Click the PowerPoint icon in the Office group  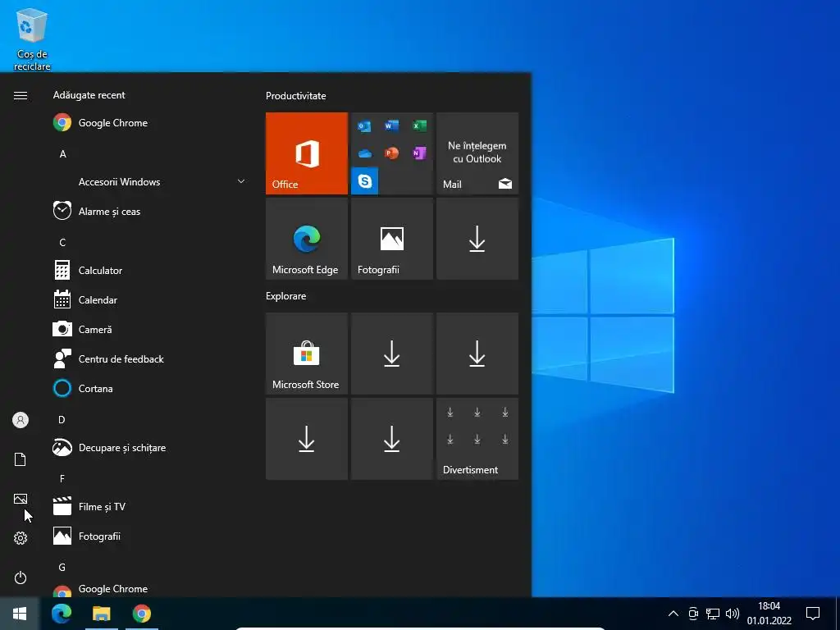(x=392, y=153)
